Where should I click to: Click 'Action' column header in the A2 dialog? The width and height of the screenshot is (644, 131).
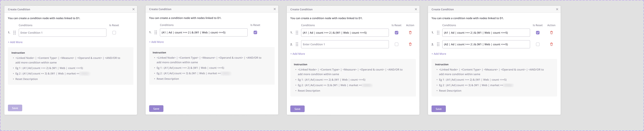point(551,25)
